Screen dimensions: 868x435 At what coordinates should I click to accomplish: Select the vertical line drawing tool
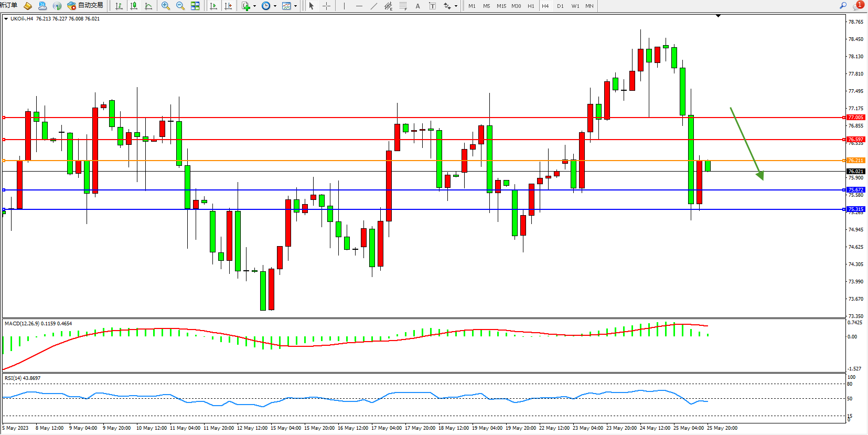point(344,6)
